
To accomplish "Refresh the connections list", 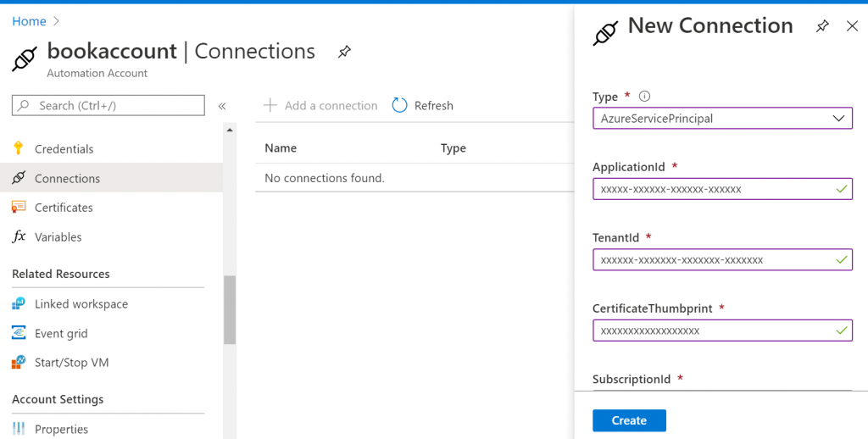I will click(423, 106).
